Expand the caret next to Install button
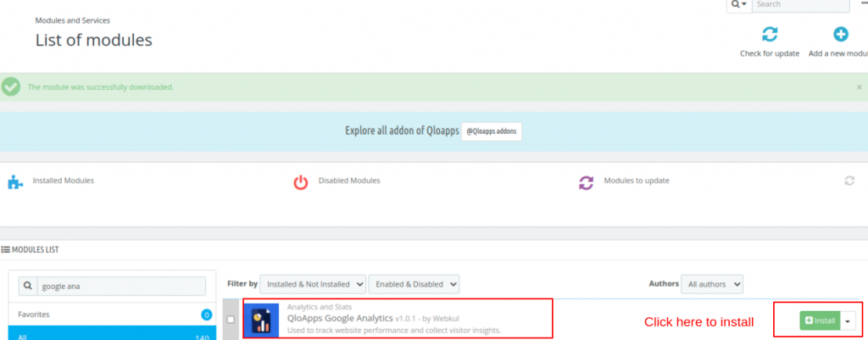Image resolution: width=868 pixels, height=340 pixels. 848,320
